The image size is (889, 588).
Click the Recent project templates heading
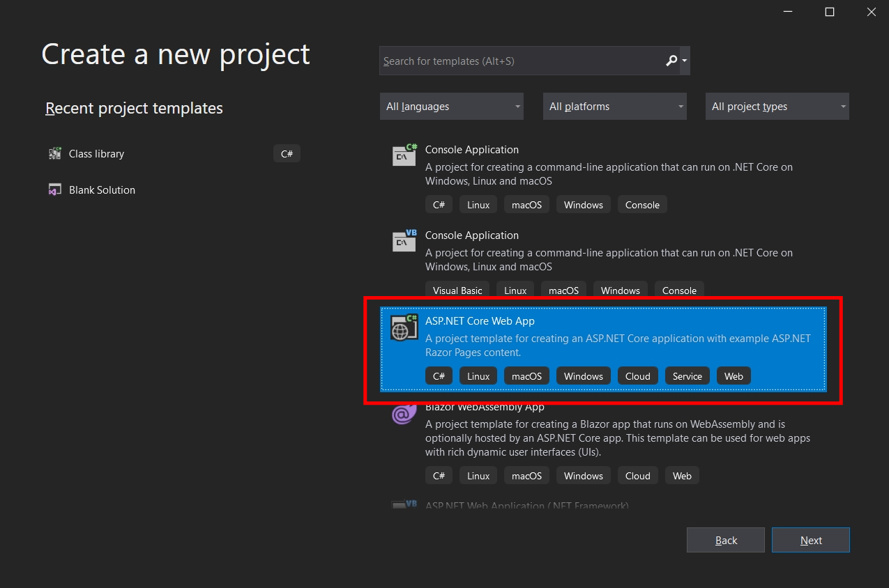click(x=134, y=108)
